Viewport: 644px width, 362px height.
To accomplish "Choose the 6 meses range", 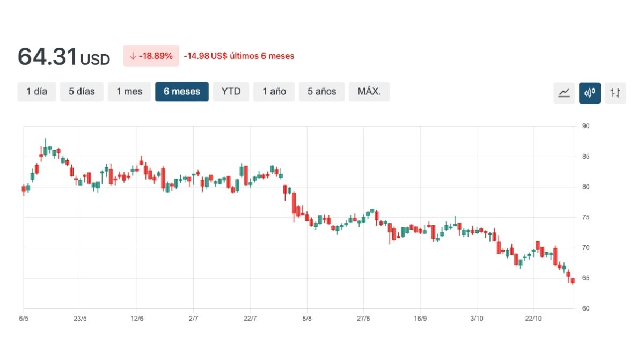I will point(182,92).
